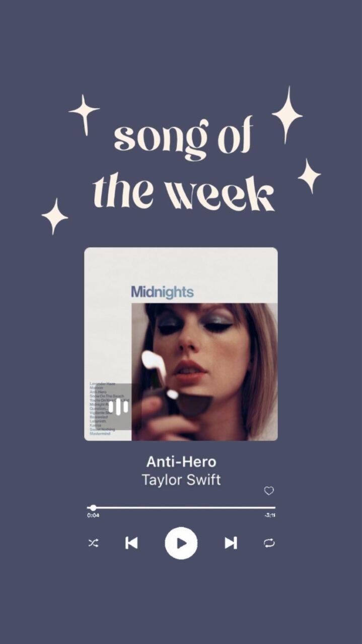Open the Taylor Swift artist name

tap(181, 479)
